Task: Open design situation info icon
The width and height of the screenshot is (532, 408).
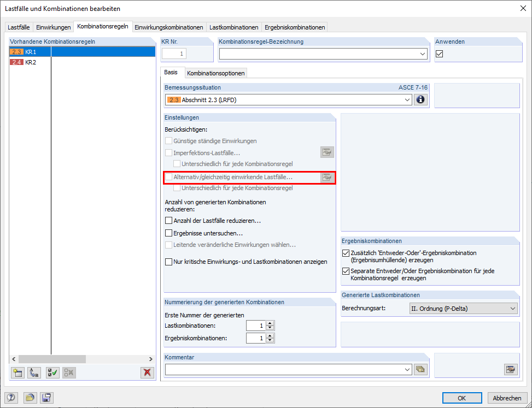Action: 420,100
